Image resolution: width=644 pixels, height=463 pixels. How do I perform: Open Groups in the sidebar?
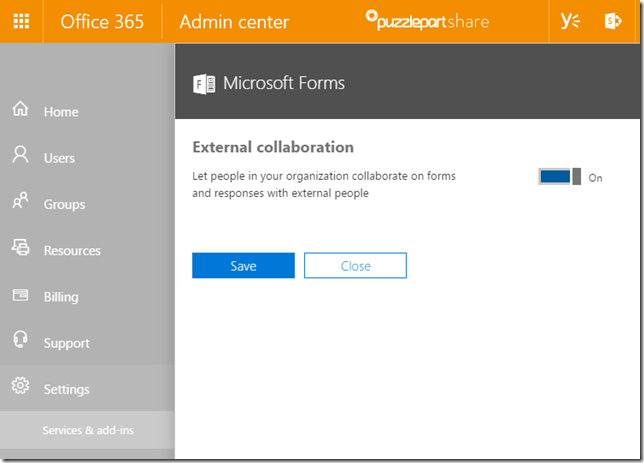tap(87, 204)
